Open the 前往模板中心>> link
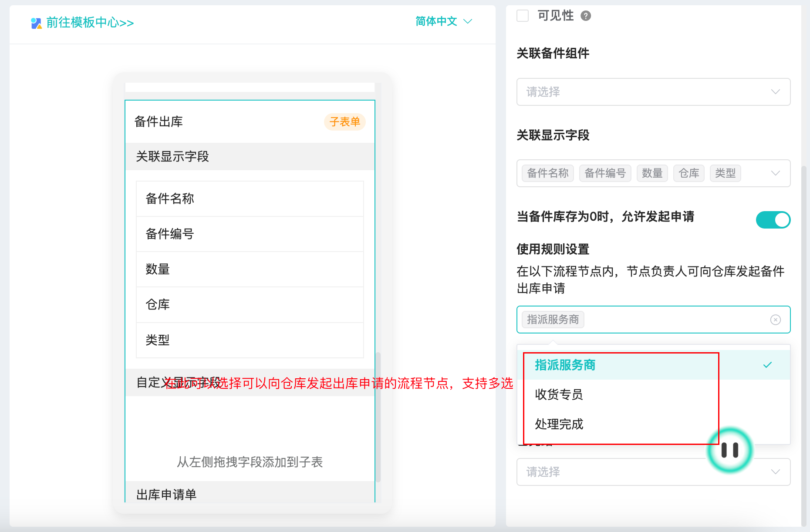 [x=90, y=23]
